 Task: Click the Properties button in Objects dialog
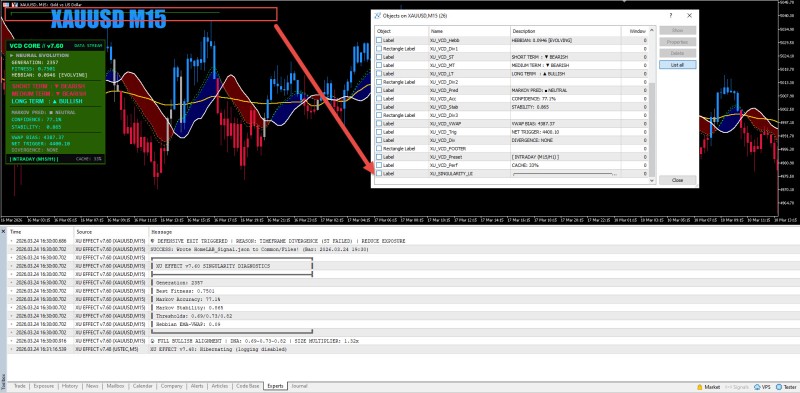coord(678,42)
